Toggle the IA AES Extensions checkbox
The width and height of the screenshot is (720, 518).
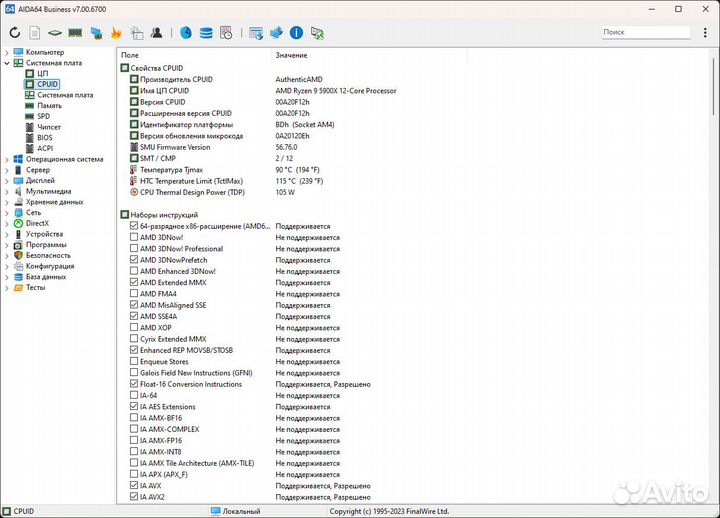pyautogui.click(x=134, y=406)
